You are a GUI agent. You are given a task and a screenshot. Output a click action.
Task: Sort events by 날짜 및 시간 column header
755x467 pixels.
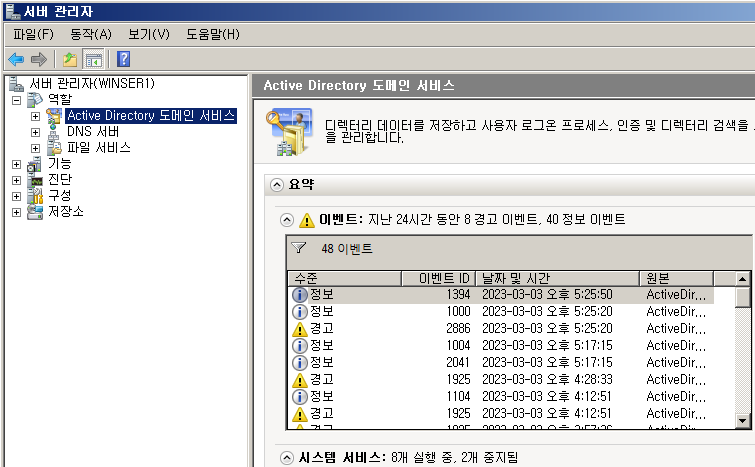[x=558, y=278]
